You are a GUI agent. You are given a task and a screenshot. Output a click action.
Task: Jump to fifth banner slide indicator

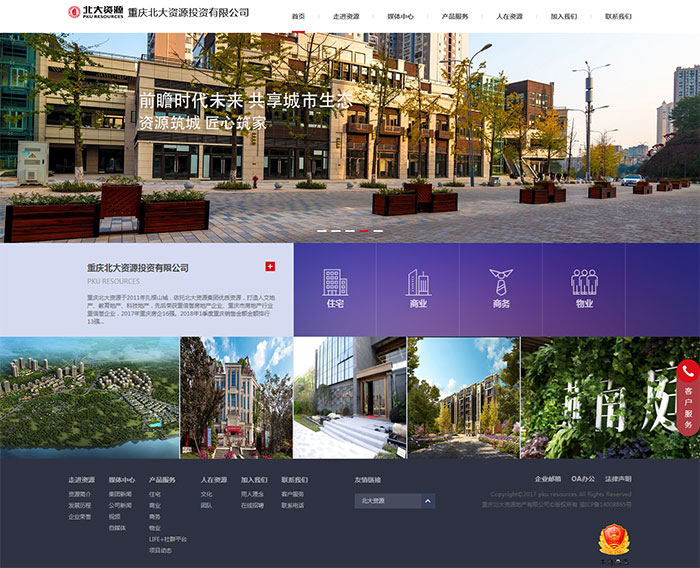[x=379, y=231]
